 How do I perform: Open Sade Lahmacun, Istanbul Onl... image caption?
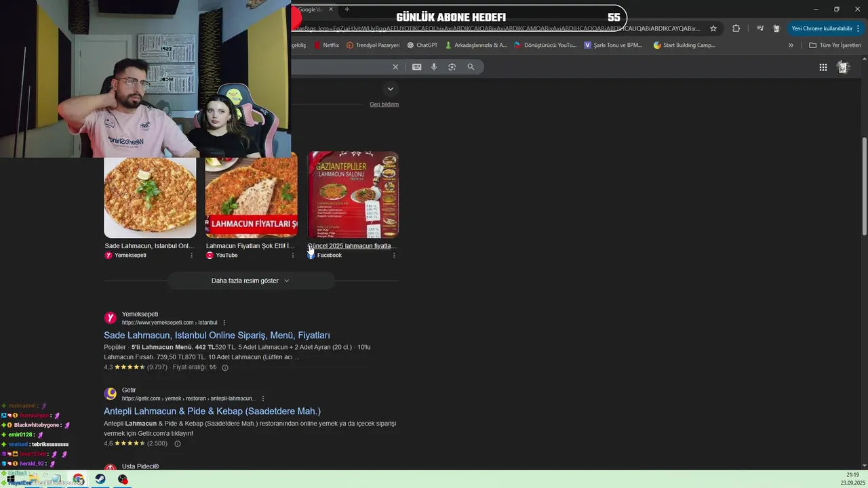(149, 246)
